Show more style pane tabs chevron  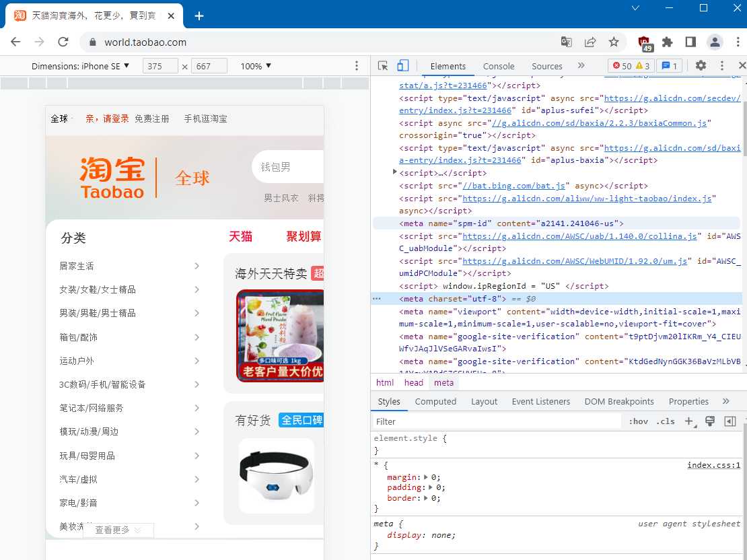(725, 401)
